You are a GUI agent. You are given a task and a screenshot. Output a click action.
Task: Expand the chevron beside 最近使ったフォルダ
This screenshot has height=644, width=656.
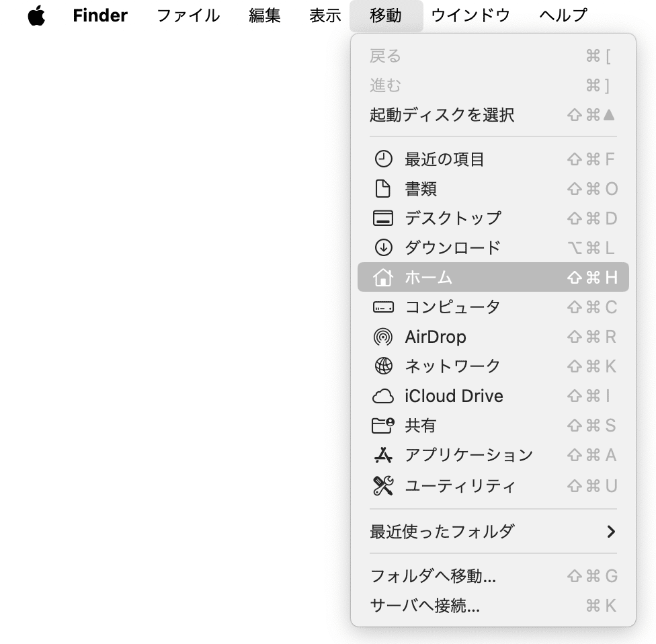coord(611,532)
